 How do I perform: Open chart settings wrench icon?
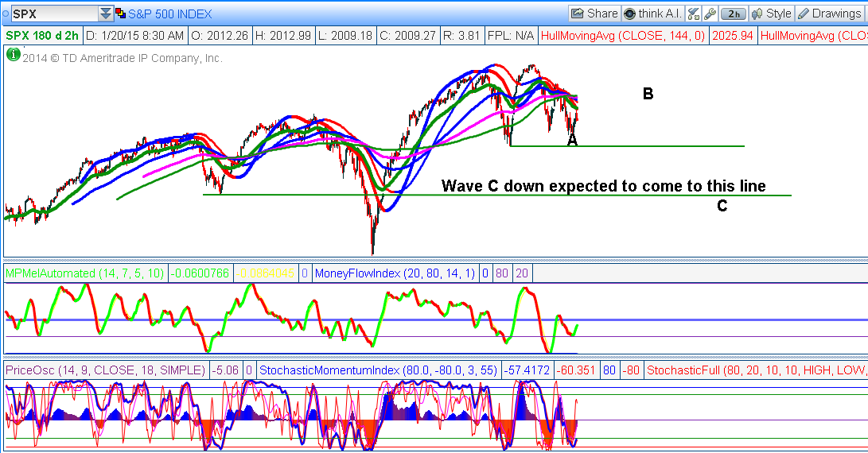(710, 14)
